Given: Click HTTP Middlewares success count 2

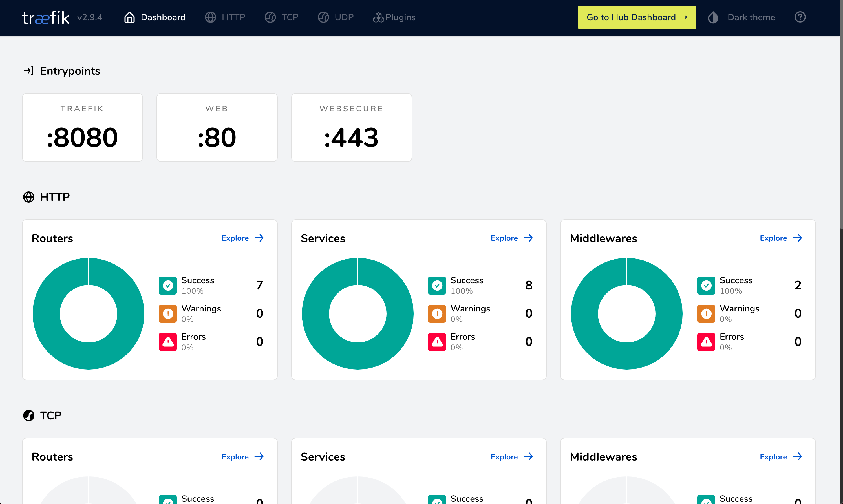Looking at the screenshot, I should pyautogui.click(x=798, y=285).
